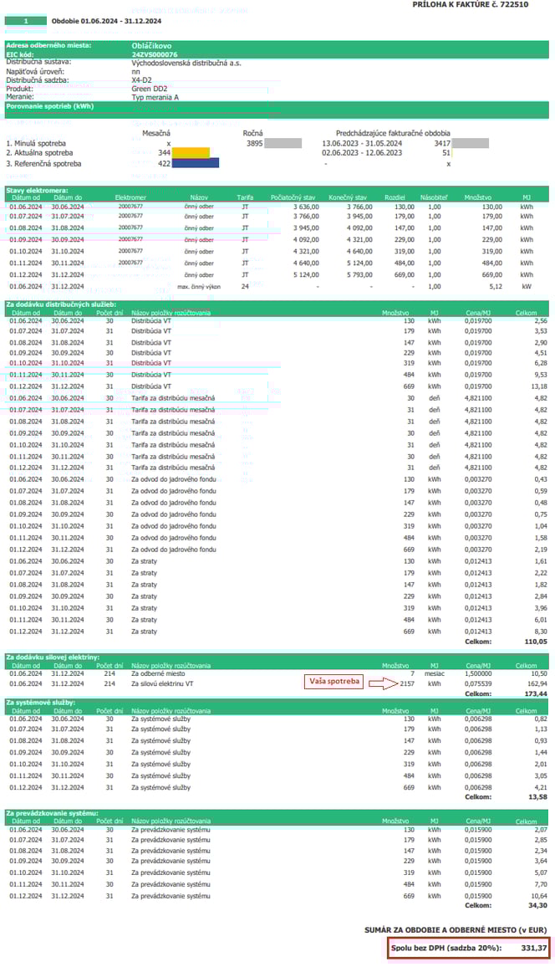Screen dimensions: 560x967
Task: Click the 'Produkt:' label
Action: 20,89
